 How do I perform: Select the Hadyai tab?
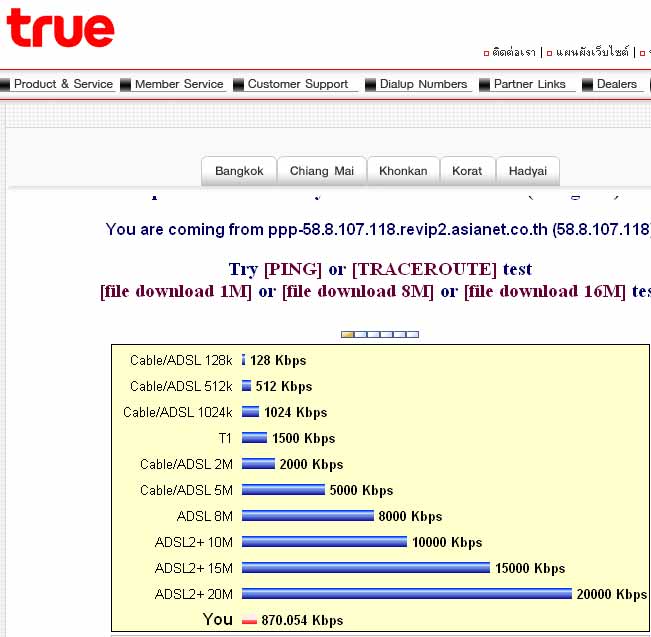click(x=528, y=171)
